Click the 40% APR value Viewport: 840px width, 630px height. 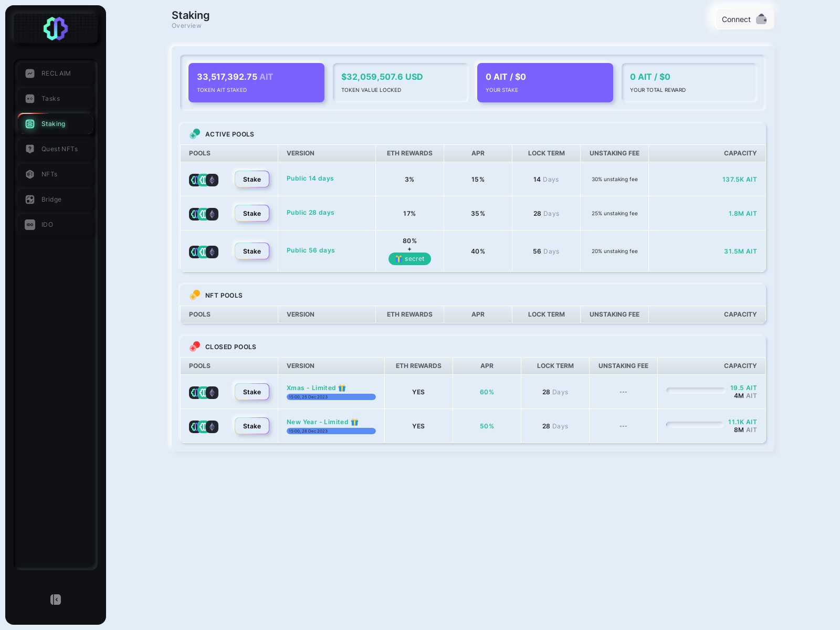(478, 251)
